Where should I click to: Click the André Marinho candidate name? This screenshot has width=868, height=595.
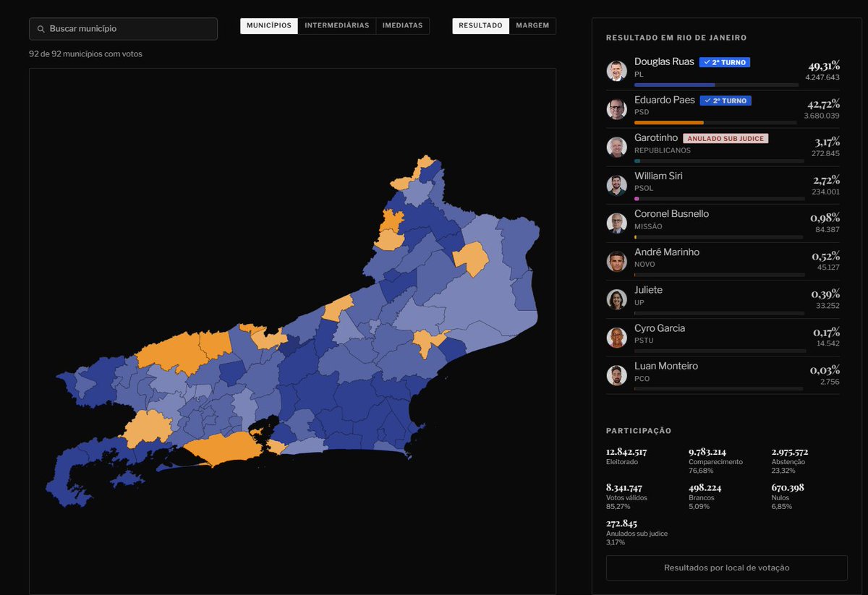point(667,252)
